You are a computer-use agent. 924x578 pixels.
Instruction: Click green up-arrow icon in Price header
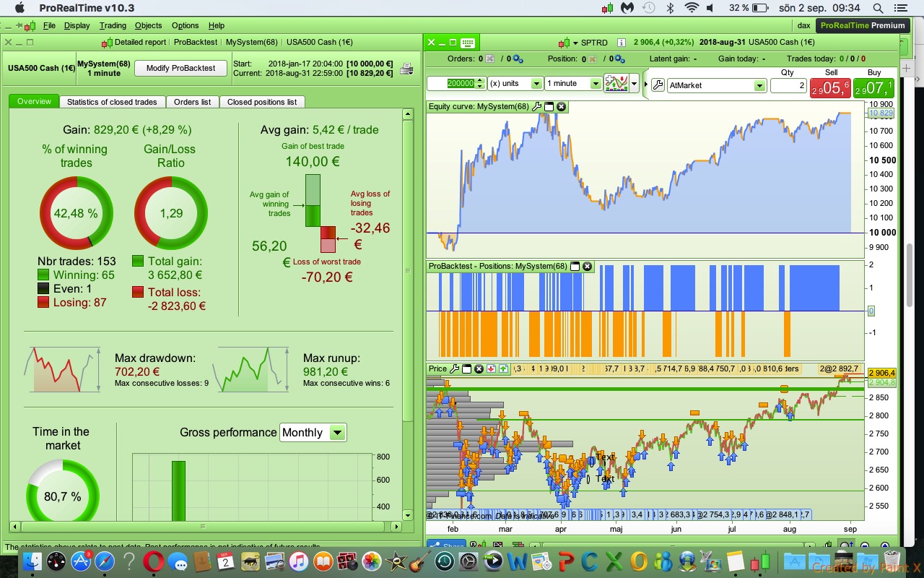coord(502,368)
